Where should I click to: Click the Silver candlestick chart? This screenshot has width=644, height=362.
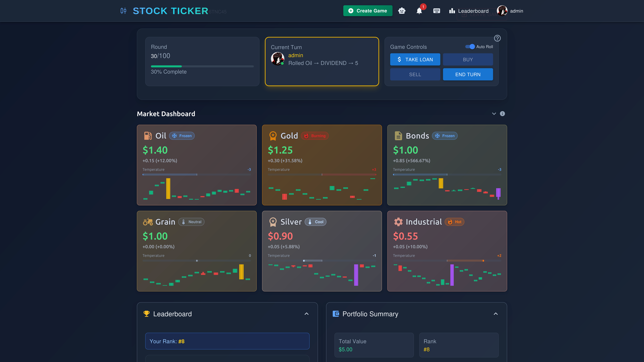pyautogui.click(x=322, y=275)
